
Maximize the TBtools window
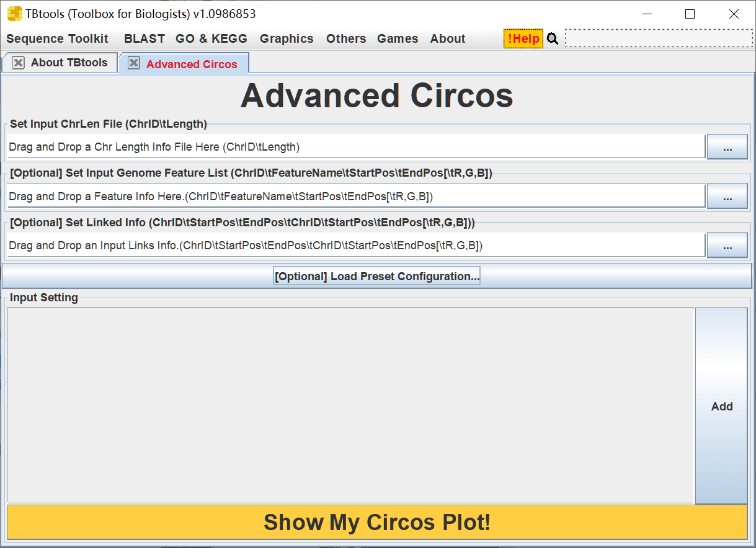pos(690,14)
